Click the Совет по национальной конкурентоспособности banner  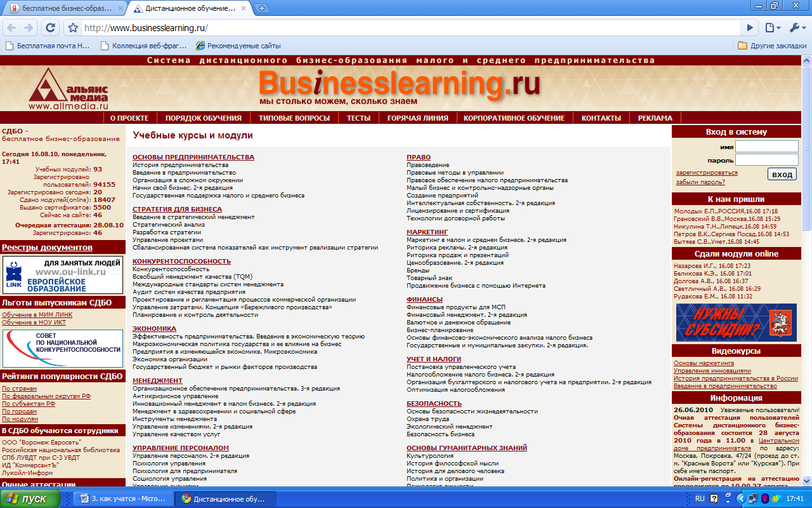pos(63,349)
